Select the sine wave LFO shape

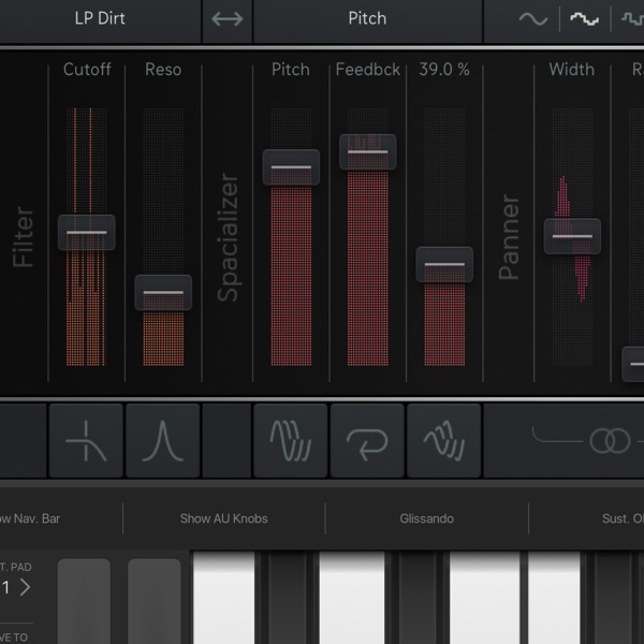click(x=533, y=19)
